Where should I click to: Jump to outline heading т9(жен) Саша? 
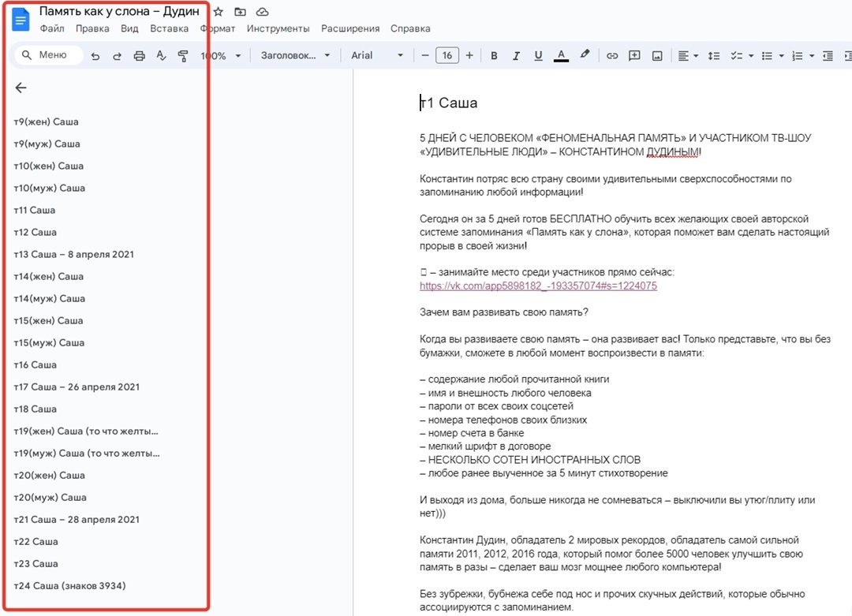click(x=47, y=122)
